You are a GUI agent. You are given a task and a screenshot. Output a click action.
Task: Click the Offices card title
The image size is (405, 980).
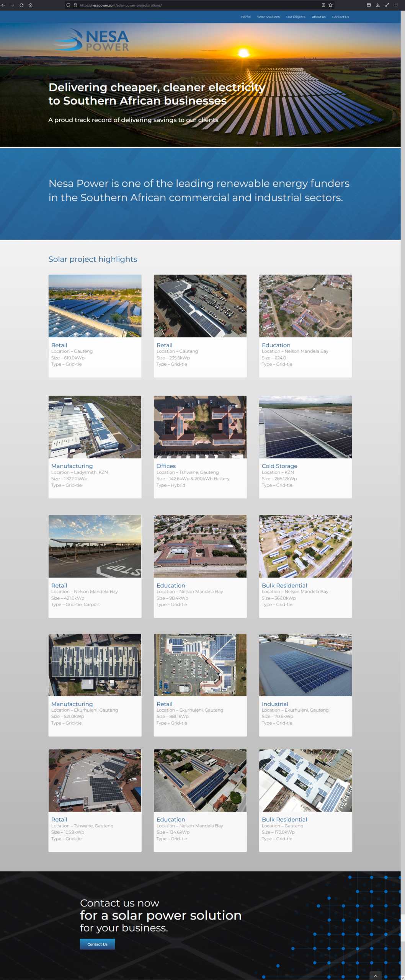click(x=166, y=466)
